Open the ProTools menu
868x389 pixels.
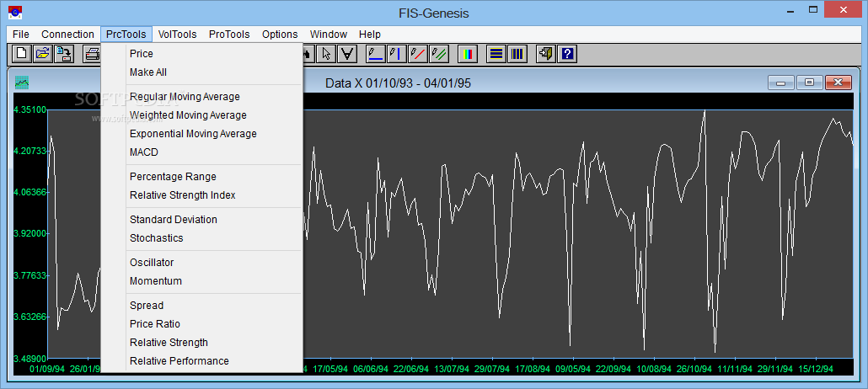(229, 35)
